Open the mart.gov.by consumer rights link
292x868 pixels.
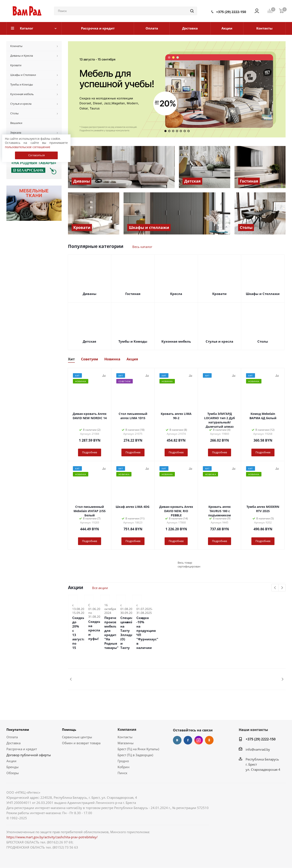click(52, 837)
